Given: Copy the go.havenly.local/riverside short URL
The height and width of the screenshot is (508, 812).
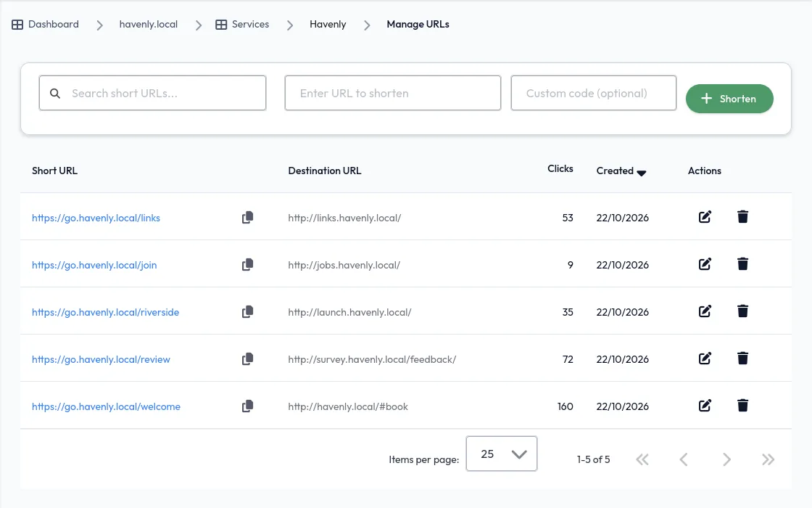Looking at the screenshot, I should click(247, 311).
